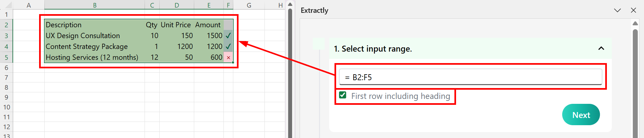Close the Extractly task pane
The width and height of the screenshot is (644, 138).
coord(633,10)
